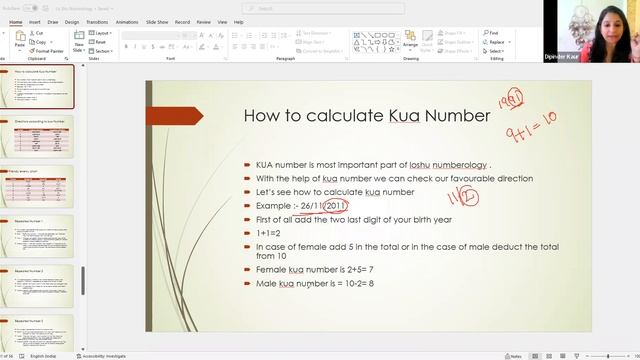Image resolution: width=640 pixels, height=360 pixels.
Task: Align text to the left
Action: click(235, 47)
